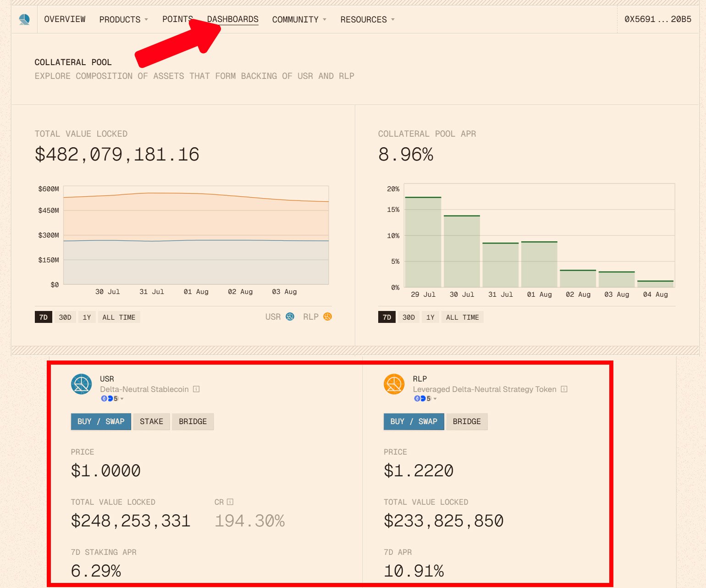This screenshot has height=588, width=706.
Task: Click the blue USR legend icon under the TVL chart
Action: [290, 317]
